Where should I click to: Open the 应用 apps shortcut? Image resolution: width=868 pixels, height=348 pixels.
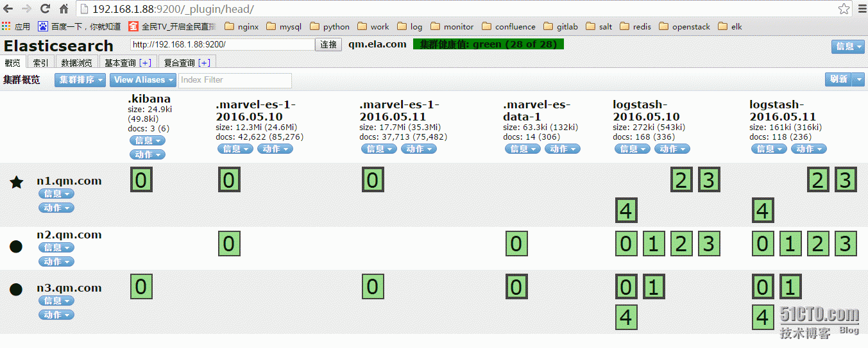16,27
